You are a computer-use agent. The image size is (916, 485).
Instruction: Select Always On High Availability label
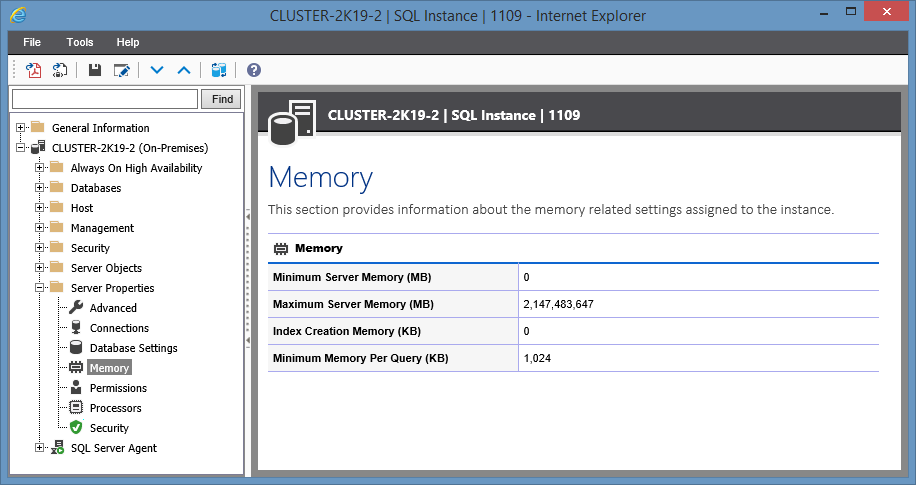[136, 168]
